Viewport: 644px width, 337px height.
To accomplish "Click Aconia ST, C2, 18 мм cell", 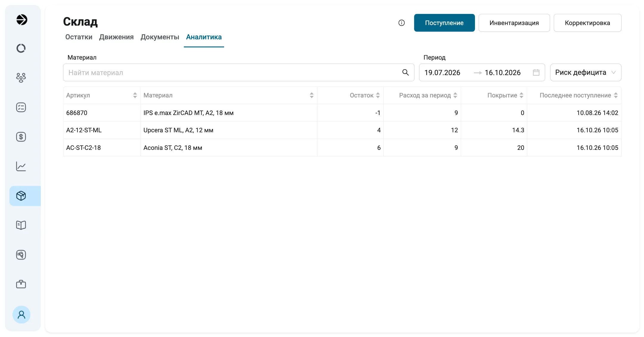I will pyautogui.click(x=229, y=147).
